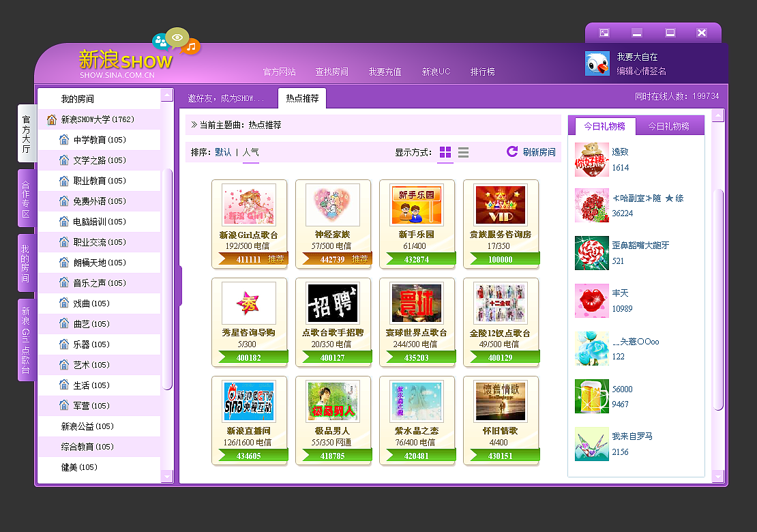Open gift icon next to 逸致

click(x=592, y=160)
